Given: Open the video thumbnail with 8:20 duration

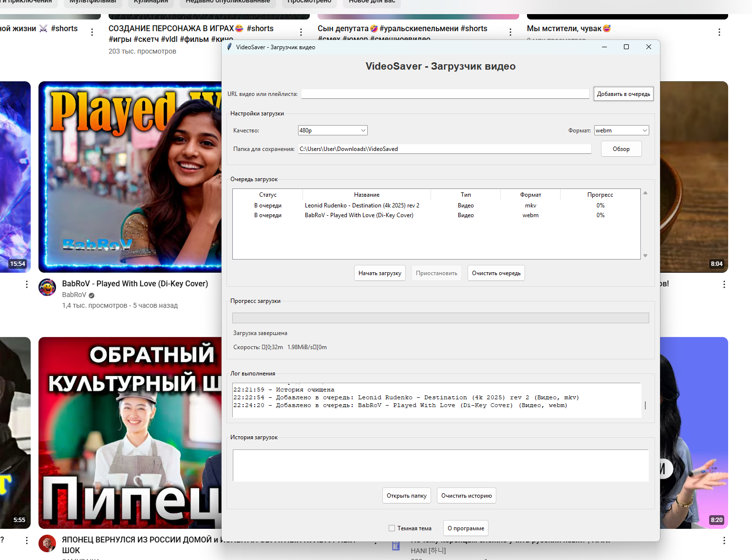Looking at the screenshot, I should (694, 433).
